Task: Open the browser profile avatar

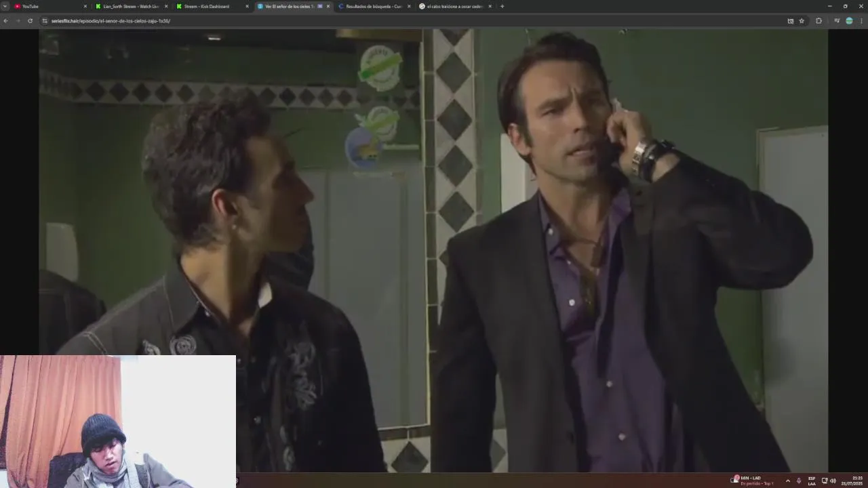Action: (849, 21)
